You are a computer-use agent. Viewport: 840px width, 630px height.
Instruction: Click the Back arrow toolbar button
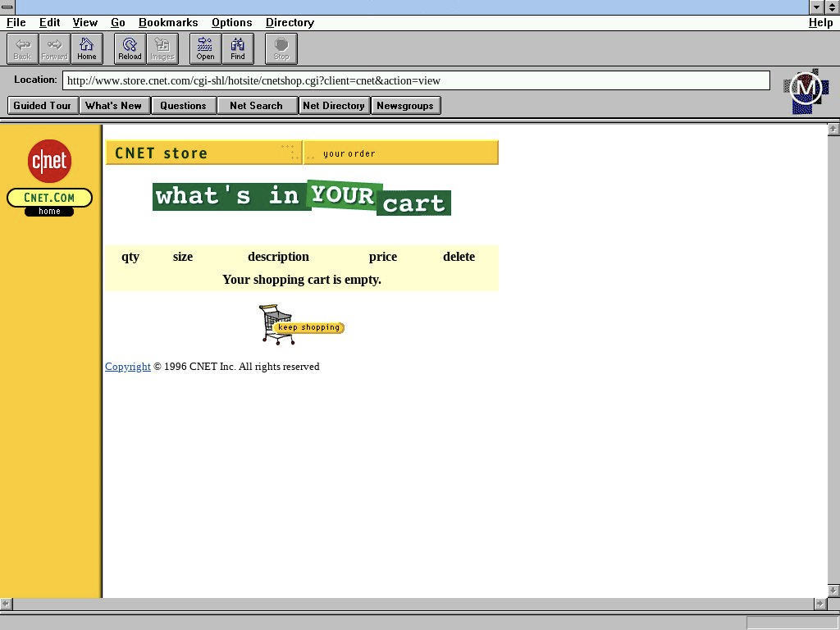coord(22,48)
